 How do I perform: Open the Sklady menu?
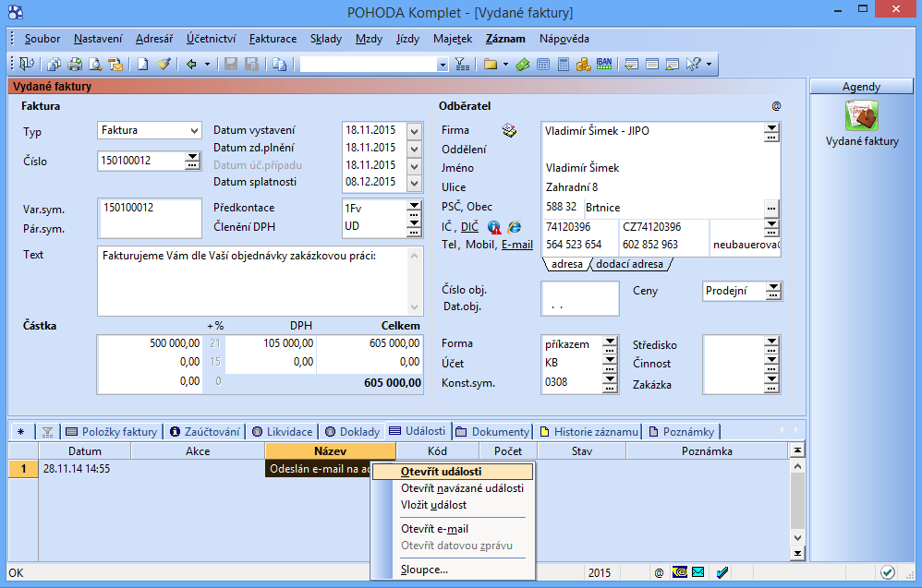[x=326, y=39]
